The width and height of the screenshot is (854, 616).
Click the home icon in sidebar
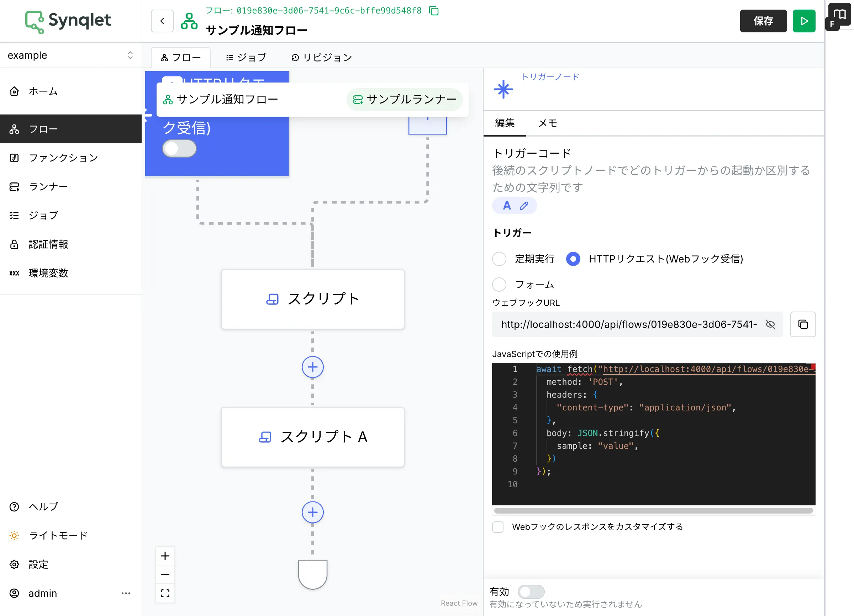pyautogui.click(x=14, y=91)
